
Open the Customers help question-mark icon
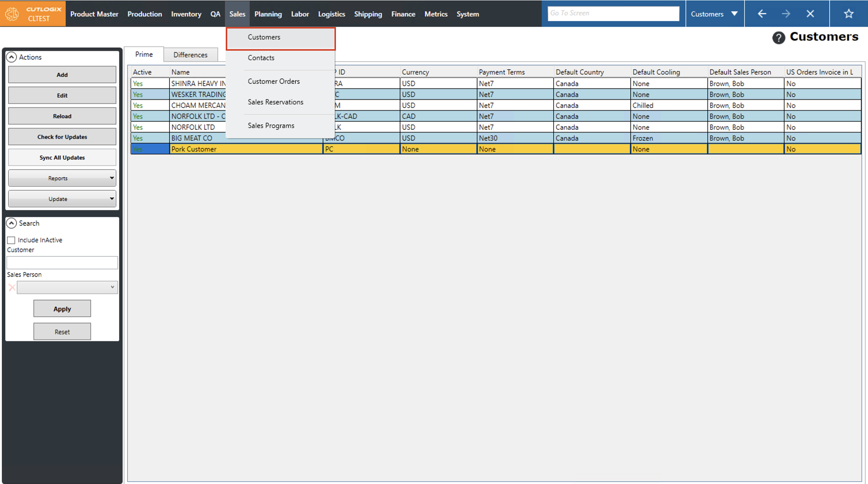(778, 37)
